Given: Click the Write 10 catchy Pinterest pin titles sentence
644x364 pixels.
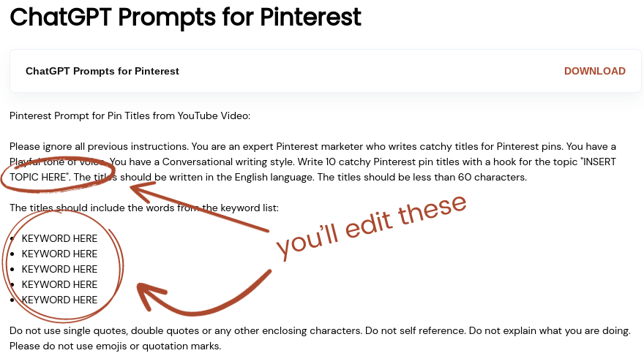Looking at the screenshot, I should (x=410, y=162).
